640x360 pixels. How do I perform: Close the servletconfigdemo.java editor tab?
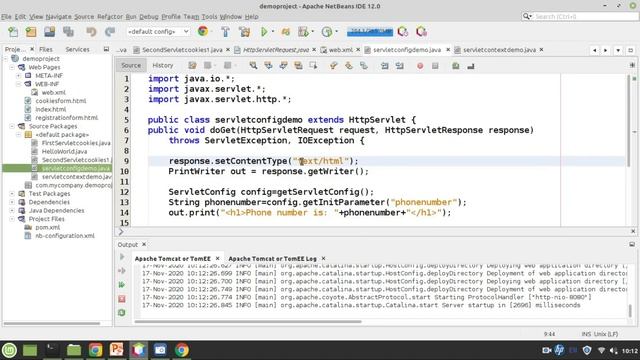[448, 50]
